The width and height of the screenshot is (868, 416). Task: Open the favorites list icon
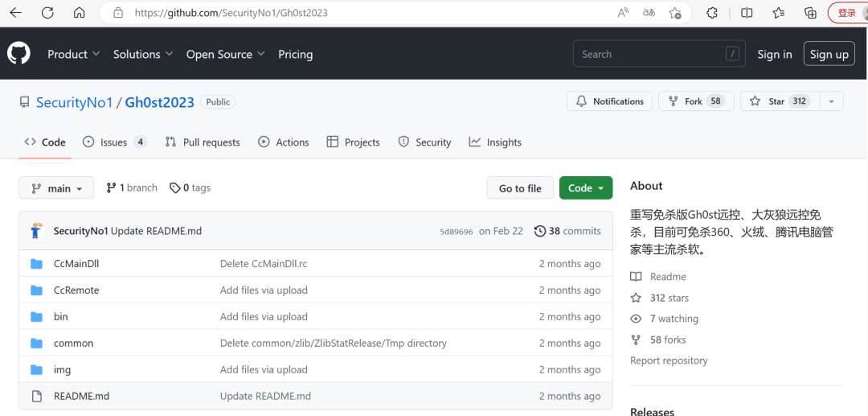tap(779, 13)
